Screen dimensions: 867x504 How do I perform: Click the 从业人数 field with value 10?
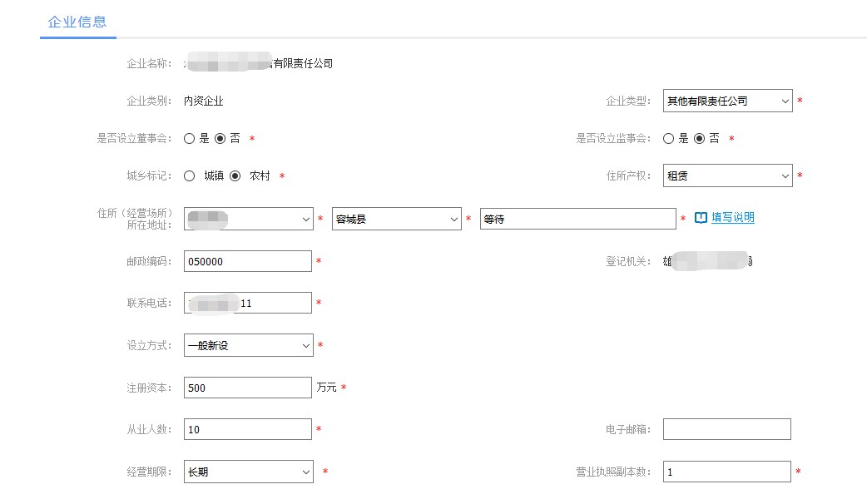click(x=248, y=429)
